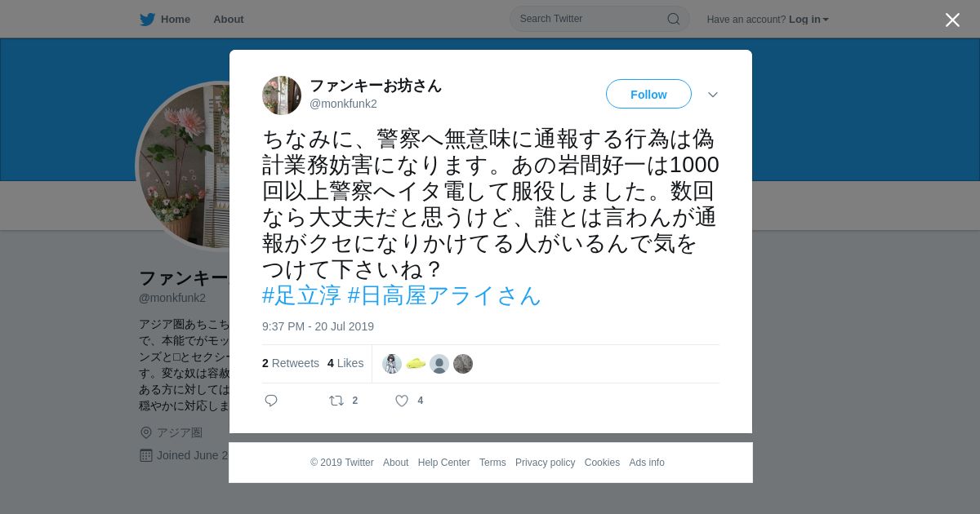This screenshot has width=980, height=514.
Task: Open the Privacy policy footer link
Action: click(x=545, y=463)
